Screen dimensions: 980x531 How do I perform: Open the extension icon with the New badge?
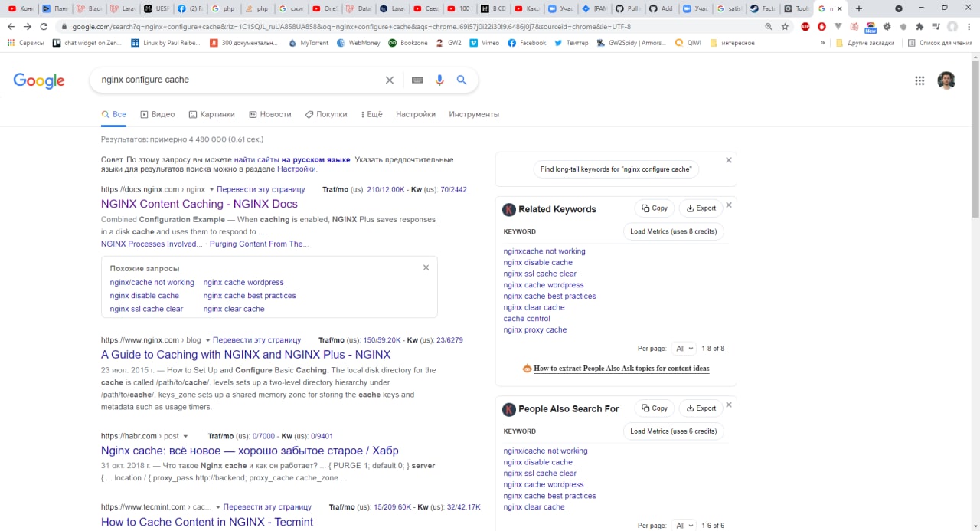tap(871, 27)
